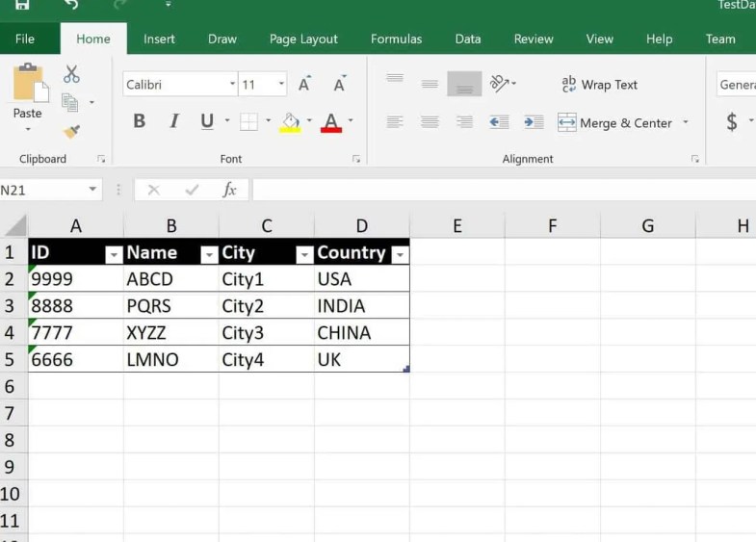The width and height of the screenshot is (756, 542).
Task: Decrease font size with small A icon
Action: [340, 85]
